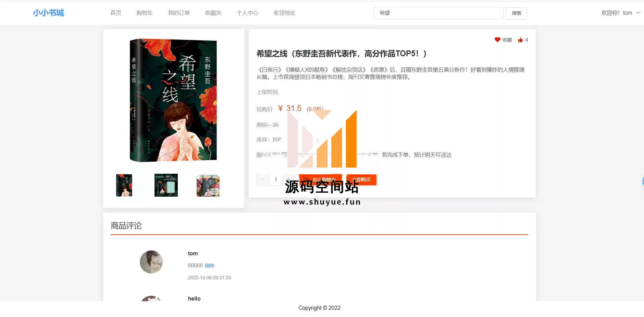Click the 66666 comment text
The height and width of the screenshot is (317, 644).
(195, 266)
